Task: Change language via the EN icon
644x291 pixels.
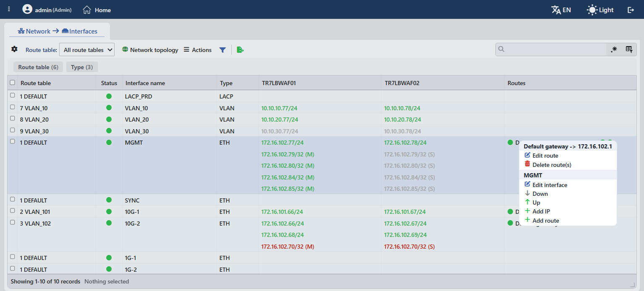Action: click(556, 10)
